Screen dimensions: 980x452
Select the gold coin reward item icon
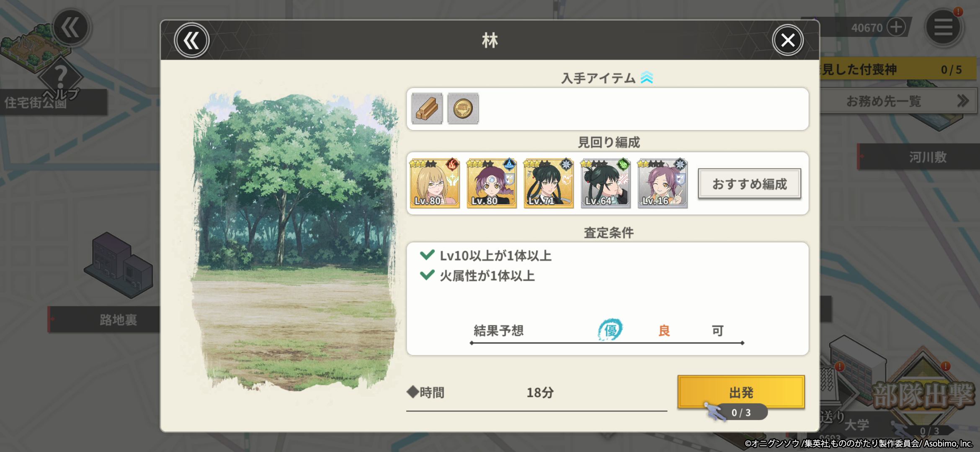pyautogui.click(x=463, y=109)
